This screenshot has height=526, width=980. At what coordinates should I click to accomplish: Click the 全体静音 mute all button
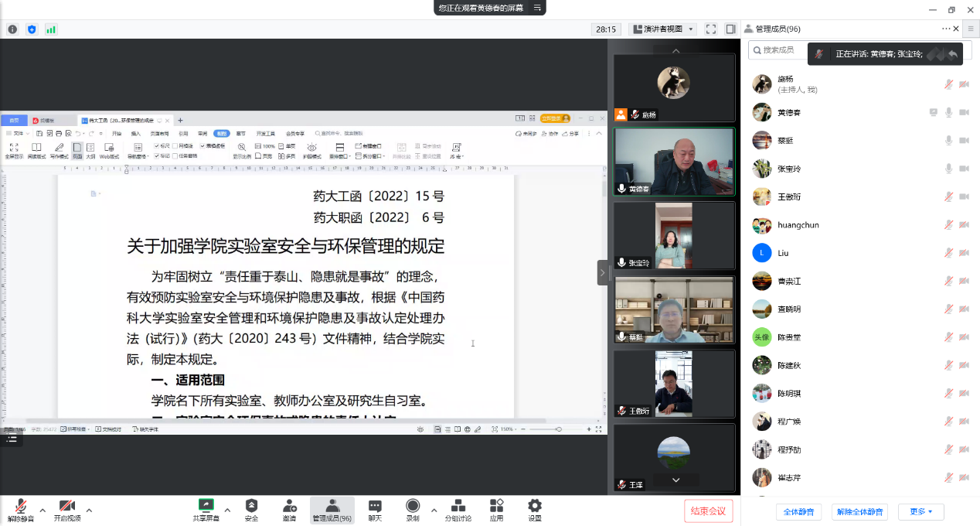tap(798, 512)
